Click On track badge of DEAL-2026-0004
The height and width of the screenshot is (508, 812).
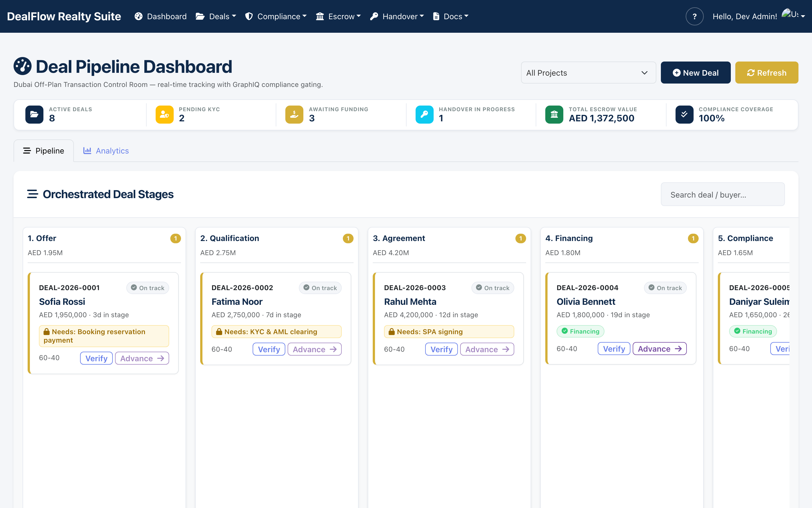[x=665, y=288]
